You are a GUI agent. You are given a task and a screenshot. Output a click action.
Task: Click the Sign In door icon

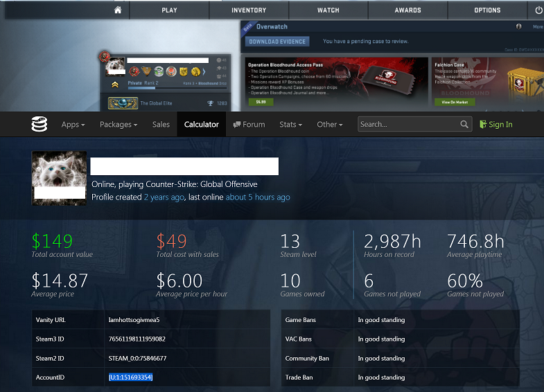[483, 124]
